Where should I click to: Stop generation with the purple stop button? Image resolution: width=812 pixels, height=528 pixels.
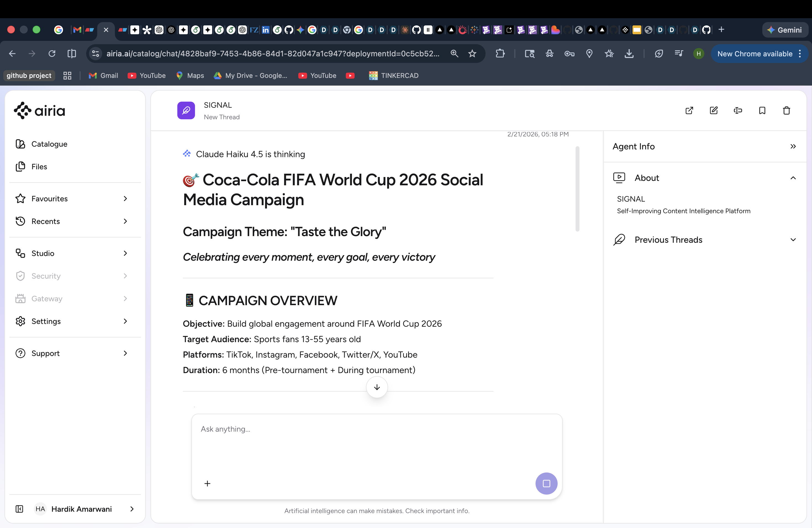coord(546,483)
